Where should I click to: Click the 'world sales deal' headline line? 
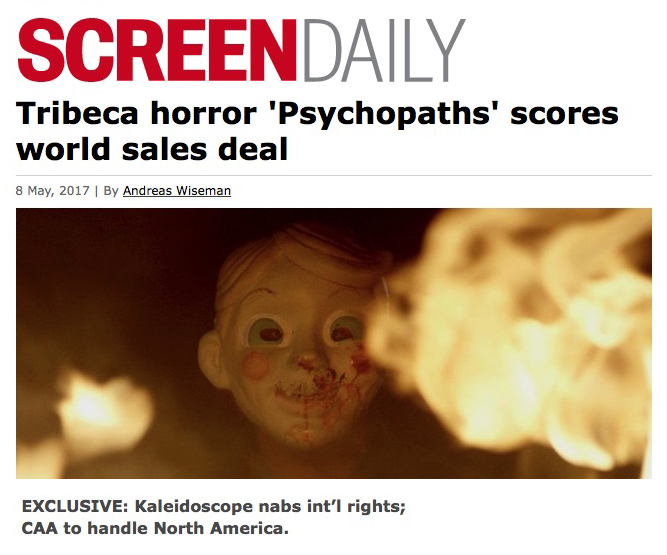point(152,149)
